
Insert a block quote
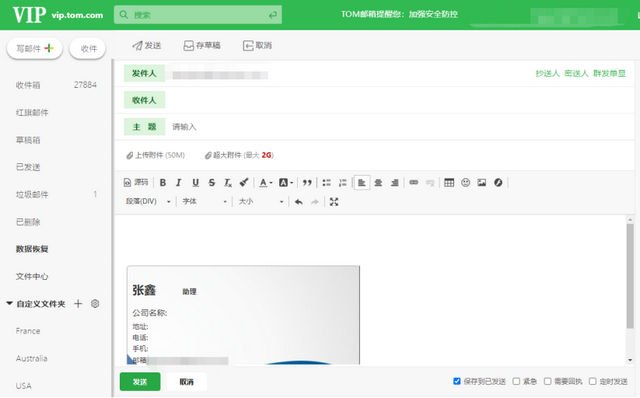click(x=307, y=182)
